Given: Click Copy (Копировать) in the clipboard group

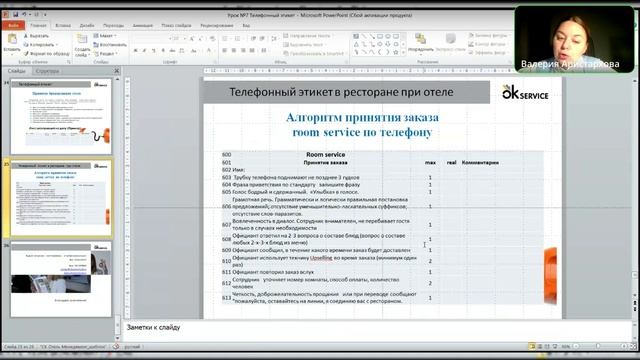Looking at the screenshot, I should [x=40, y=44].
